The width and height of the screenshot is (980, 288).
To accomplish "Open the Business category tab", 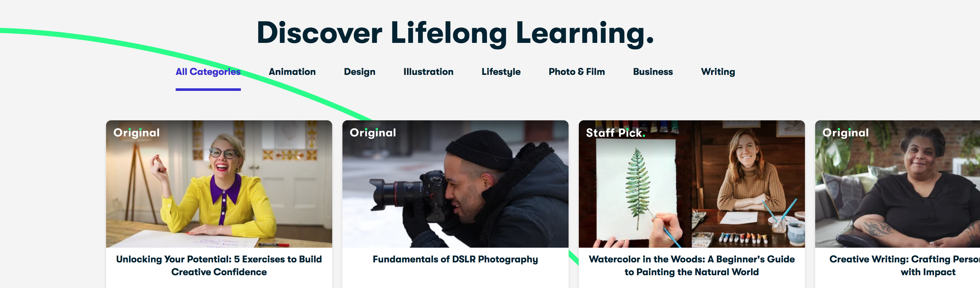I will (653, 72).
